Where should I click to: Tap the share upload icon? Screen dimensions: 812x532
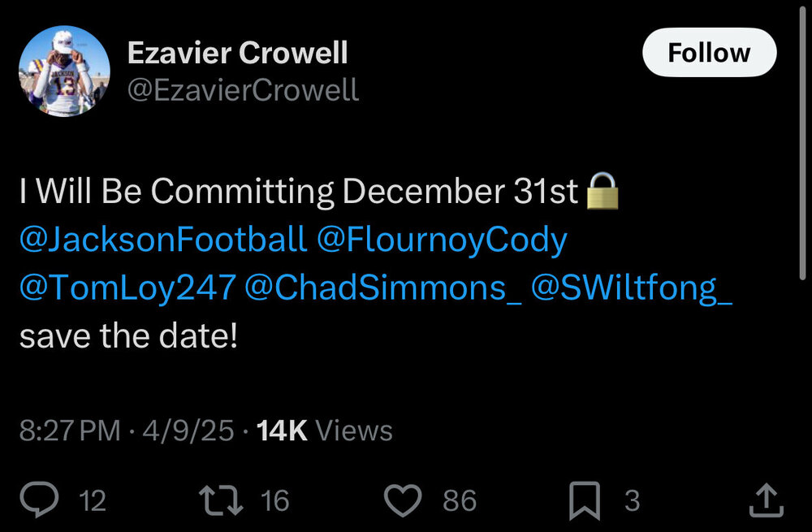[x=765, y=500]
